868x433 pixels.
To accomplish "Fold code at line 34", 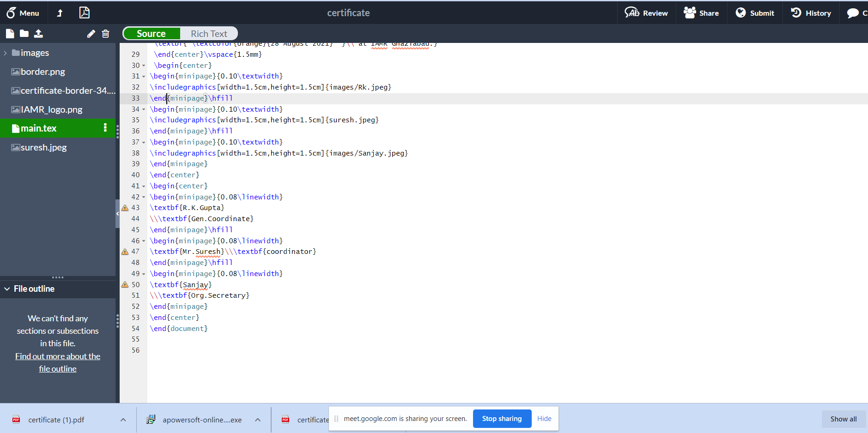I will pyautogui.click(x=144, y=109).
